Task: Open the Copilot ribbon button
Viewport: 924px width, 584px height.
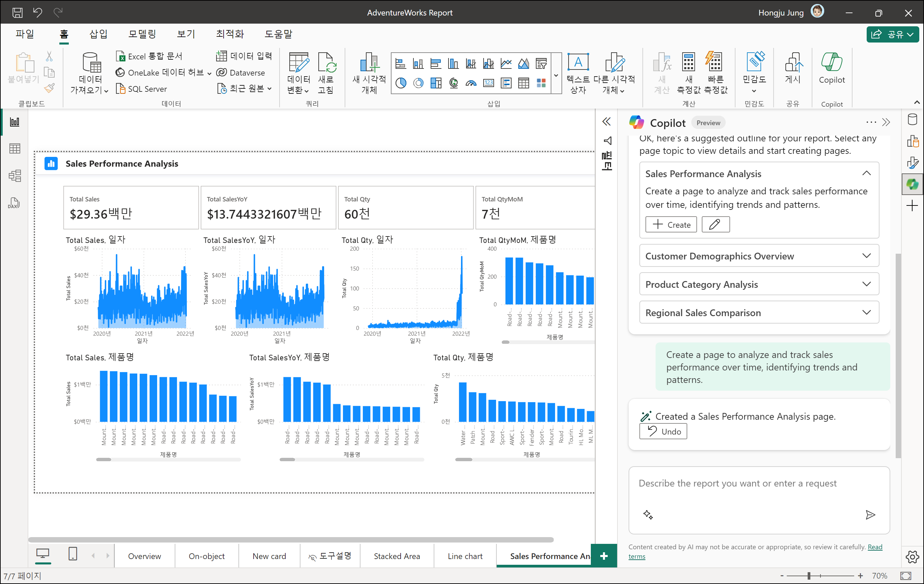Action: coord(832,69)
